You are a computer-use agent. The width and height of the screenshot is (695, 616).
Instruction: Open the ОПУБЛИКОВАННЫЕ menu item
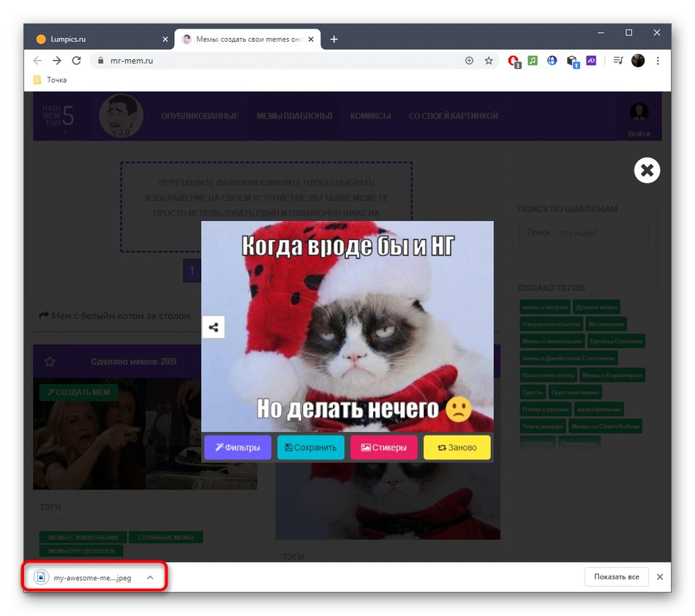coord(200,116)
